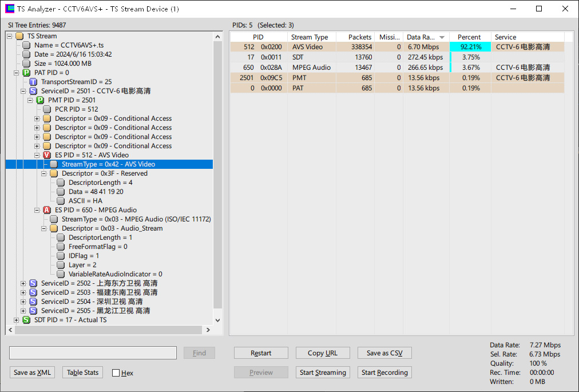Click the SI tree scroll down arrow
This screenshot has width=579, height=392.
point(217,320)
